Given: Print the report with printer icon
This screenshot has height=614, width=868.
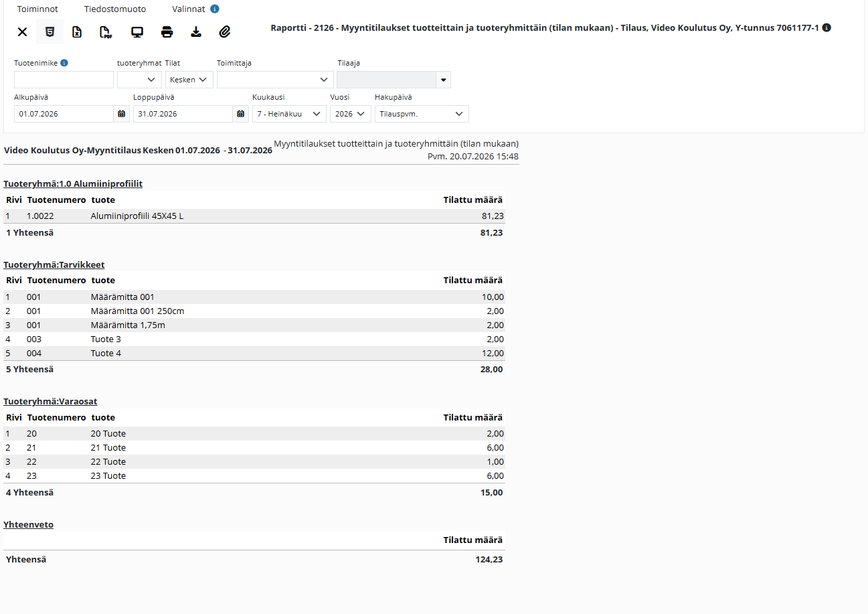Looking at the screenshot, I should point(167,31).
